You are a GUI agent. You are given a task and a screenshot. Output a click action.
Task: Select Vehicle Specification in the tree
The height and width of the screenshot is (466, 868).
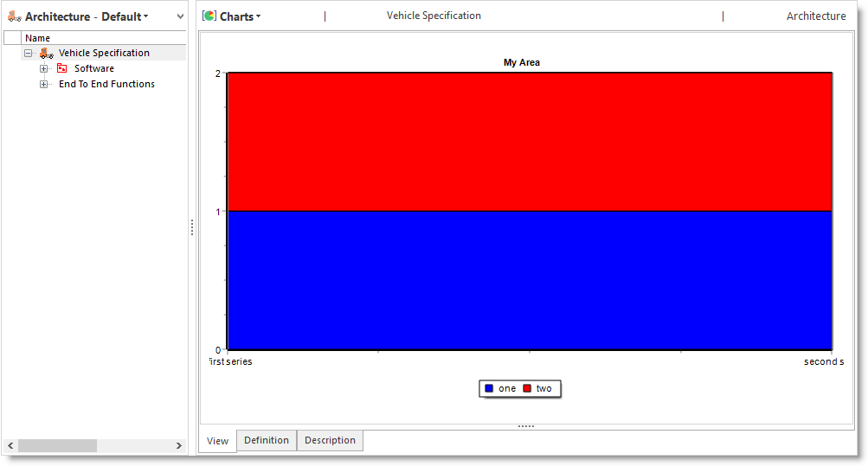point(104,53)
